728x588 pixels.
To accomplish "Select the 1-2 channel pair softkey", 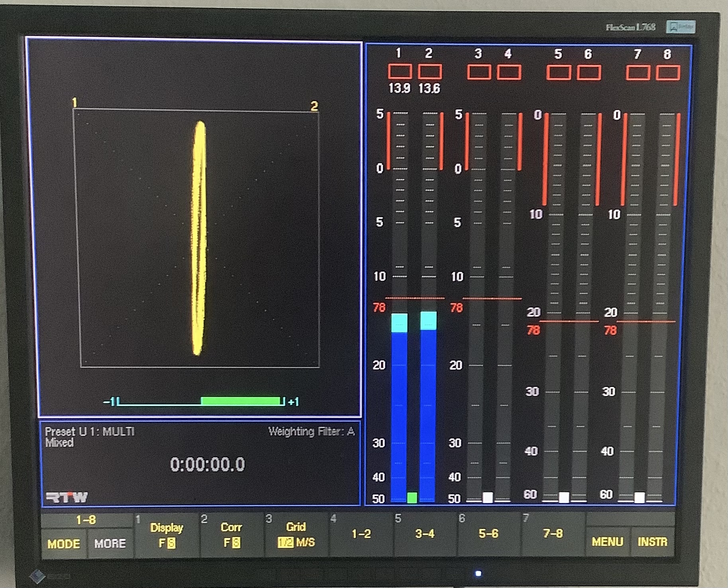I will pyautogui.click(x=361, y=534).
